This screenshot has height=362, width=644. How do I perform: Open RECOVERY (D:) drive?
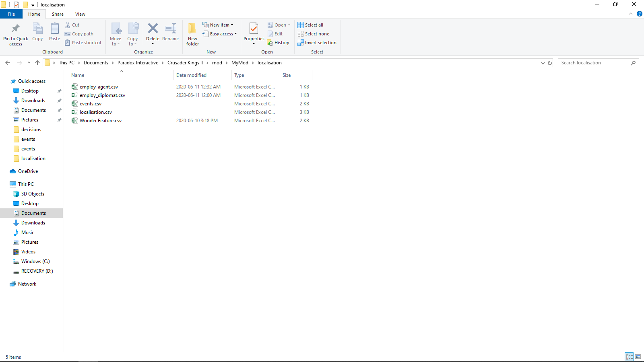[37, 271]
